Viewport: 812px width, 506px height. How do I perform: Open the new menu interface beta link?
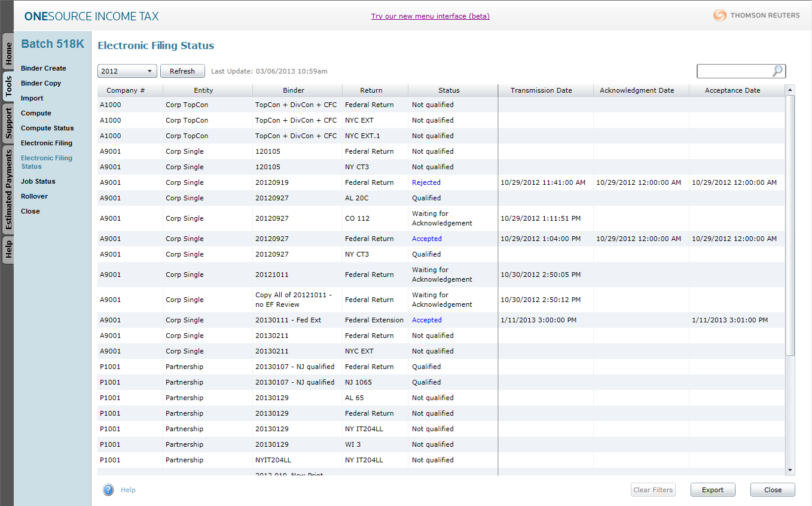coord(431,16)
